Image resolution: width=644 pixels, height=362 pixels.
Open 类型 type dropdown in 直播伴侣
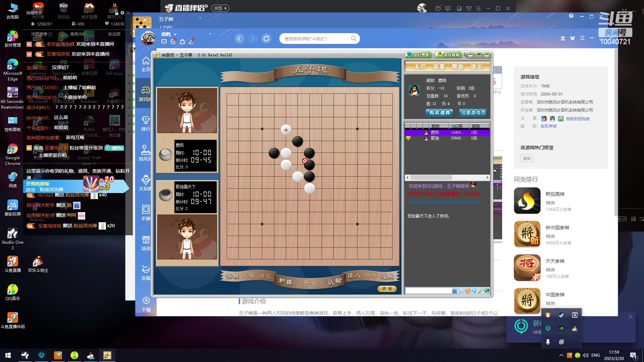point(220,8)
